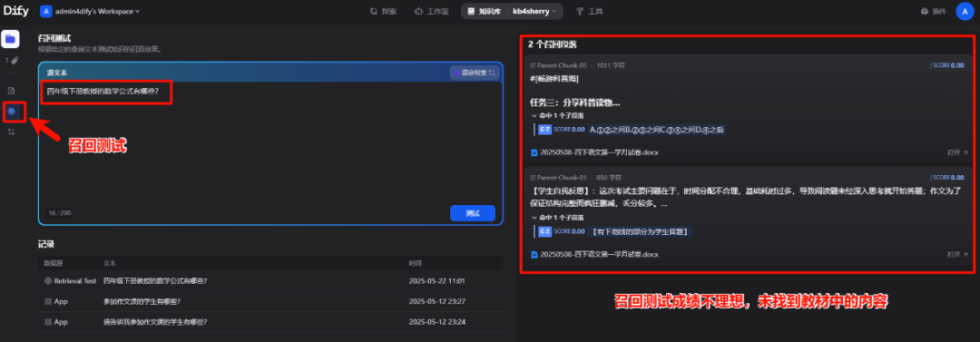Click the linked apps paperclip icon
Screen dimensions: 980x342
(11, 61)
